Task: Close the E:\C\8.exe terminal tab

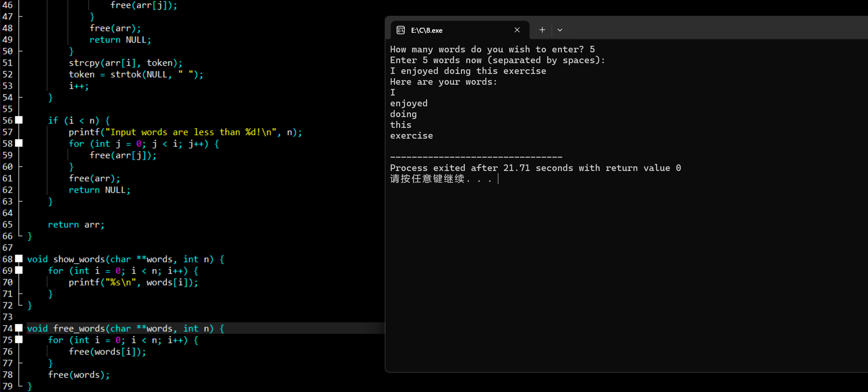Action: pos(517,30)
